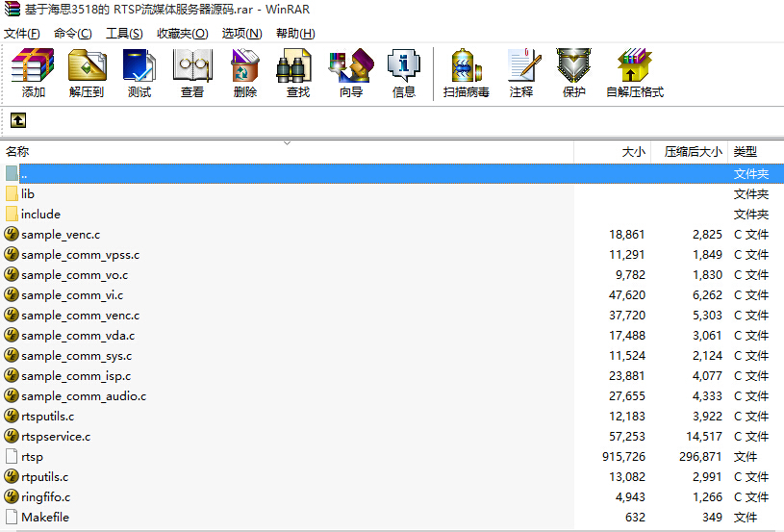Click the 915,726 size value

click(x=623, y=457)
